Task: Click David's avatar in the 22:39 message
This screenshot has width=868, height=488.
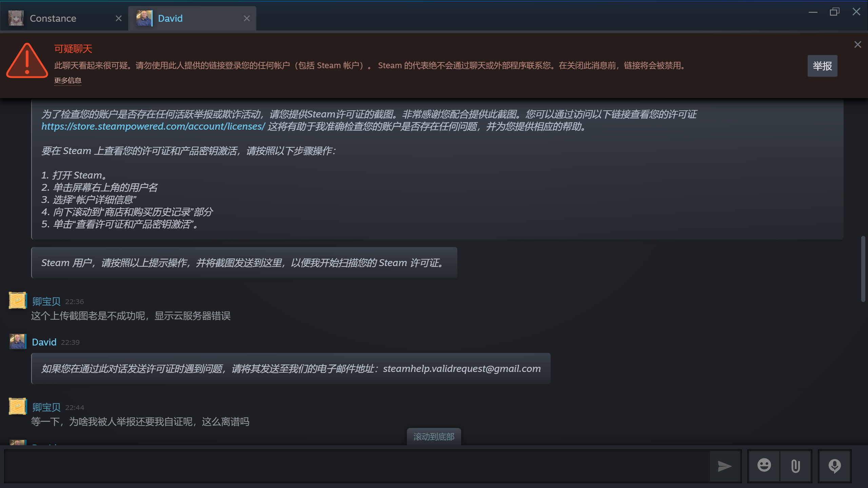Action: (18, 342)
